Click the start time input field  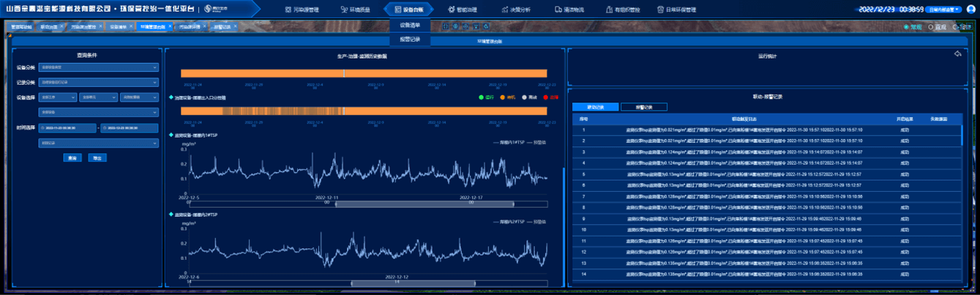[67, 128]
